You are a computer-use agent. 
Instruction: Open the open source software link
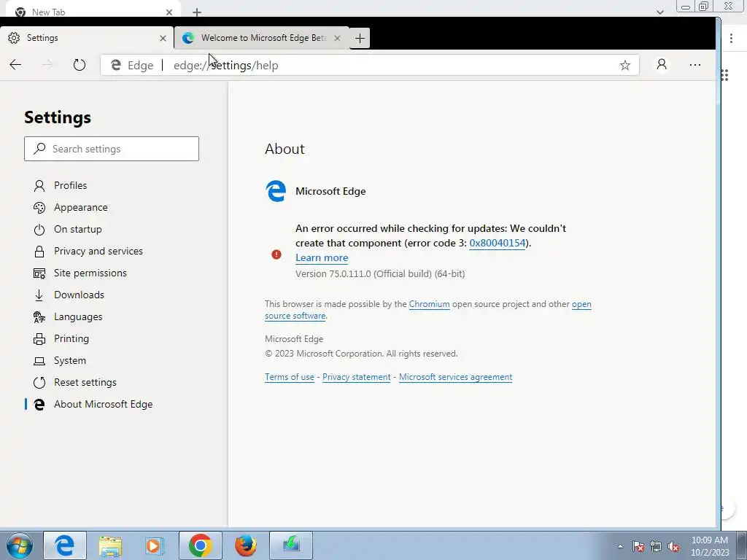click(x=295, y=316)
